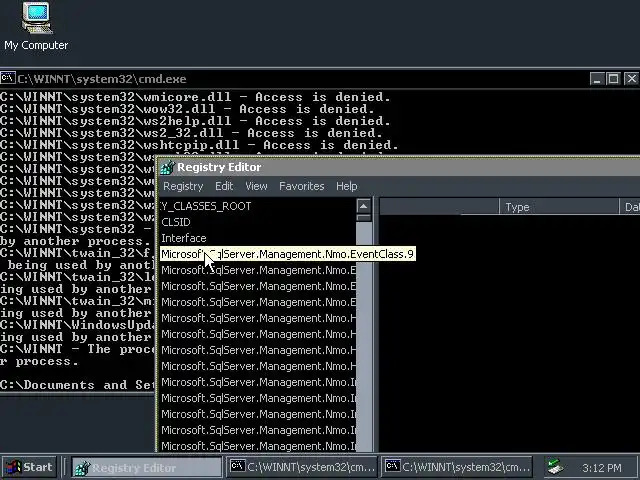Click the tree pane vertical scrollbar track
The image size is (640, 480).
[364, 335]
